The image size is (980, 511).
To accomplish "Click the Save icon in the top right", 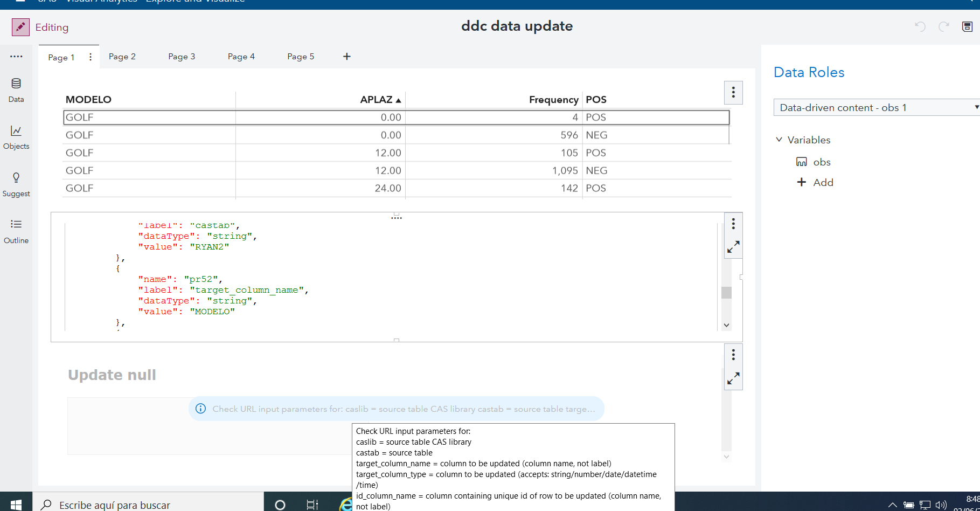I will coord(967,26).
